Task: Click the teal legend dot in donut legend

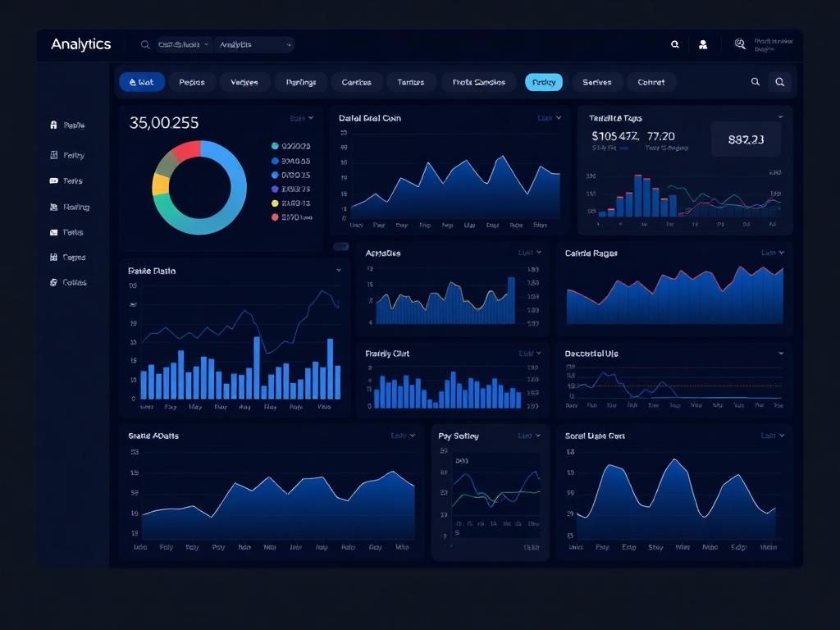Action: point(275,146)
